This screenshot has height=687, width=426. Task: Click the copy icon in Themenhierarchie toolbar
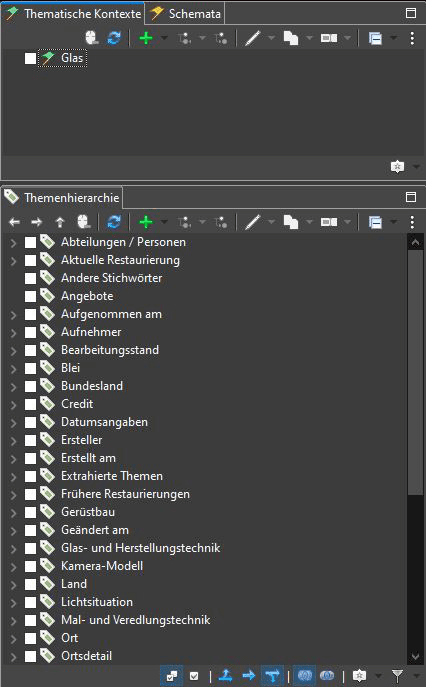pyautogui.click(x=291, y=222)
